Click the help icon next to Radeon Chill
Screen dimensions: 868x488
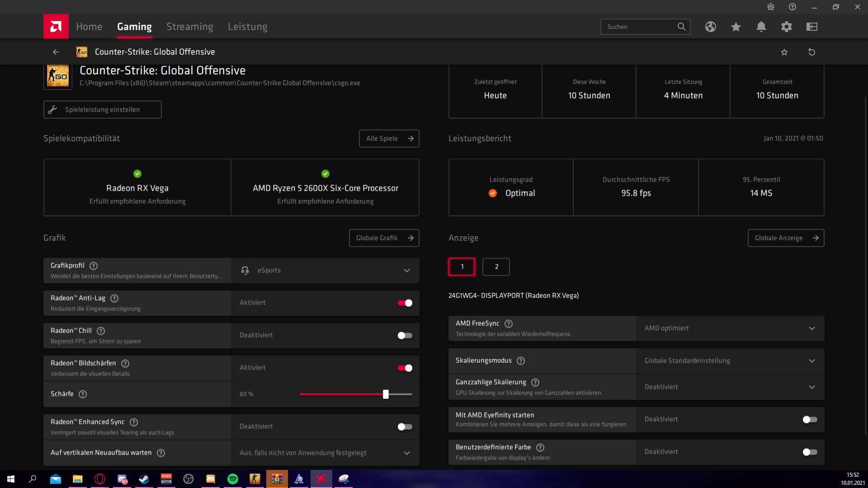click(x=101, y=331)
